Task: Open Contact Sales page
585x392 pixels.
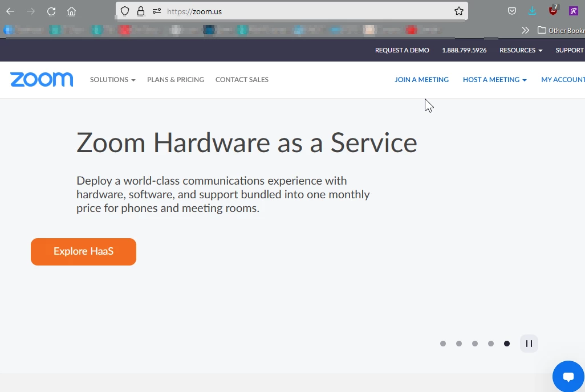Action: [242, 79]
